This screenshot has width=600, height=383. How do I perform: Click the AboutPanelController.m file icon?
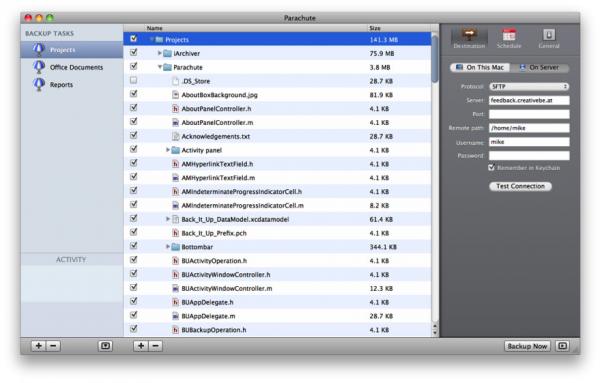pos(175,122)
